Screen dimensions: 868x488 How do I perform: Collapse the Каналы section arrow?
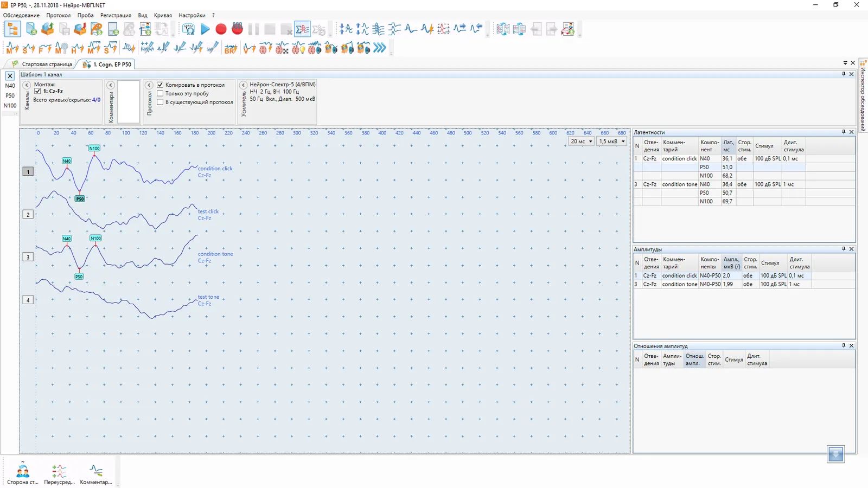coord(27,85)
